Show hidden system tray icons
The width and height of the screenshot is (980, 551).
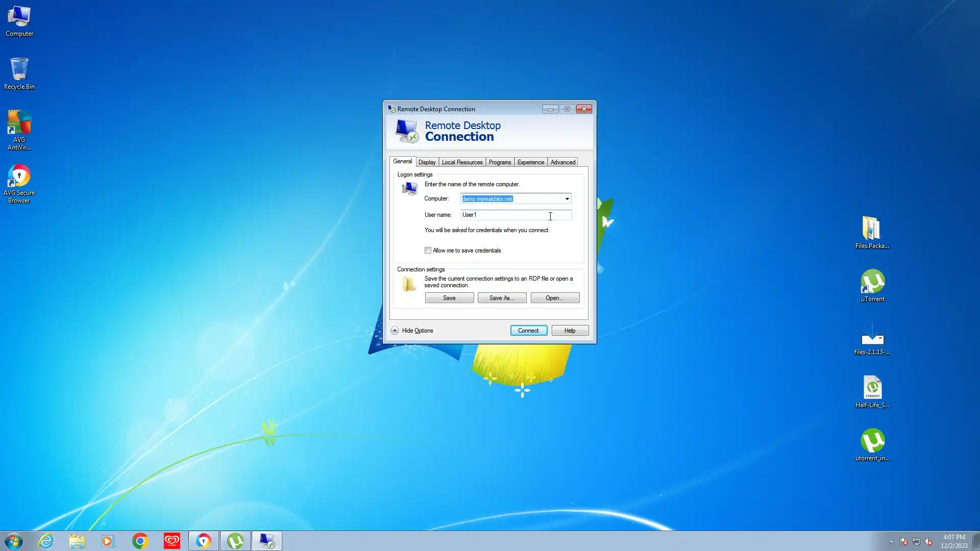(891, 541)
